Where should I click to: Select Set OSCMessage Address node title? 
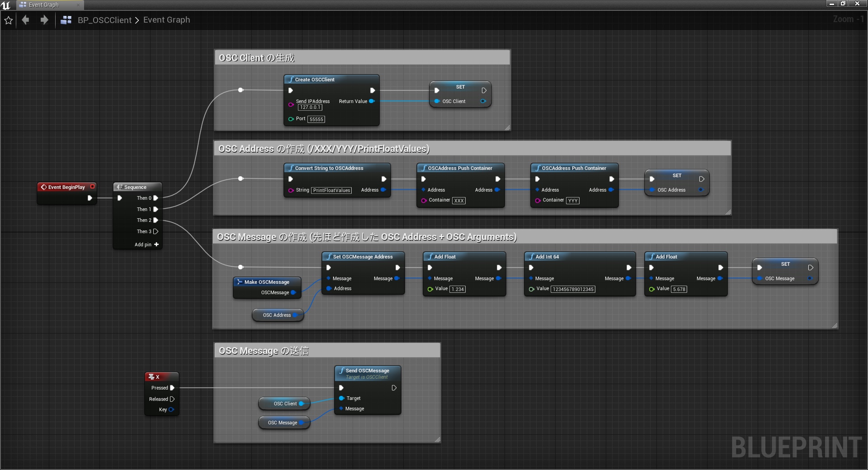[x=363, y=257]
